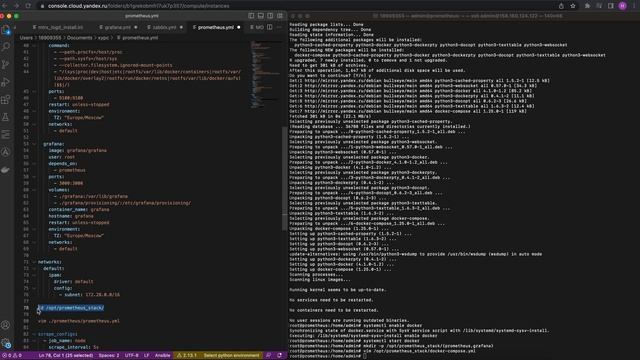Viewport: 640px width, 360px height.
Task: Open Go to Line from Ln 78, Col 1
Action: [x=66, y=356]
